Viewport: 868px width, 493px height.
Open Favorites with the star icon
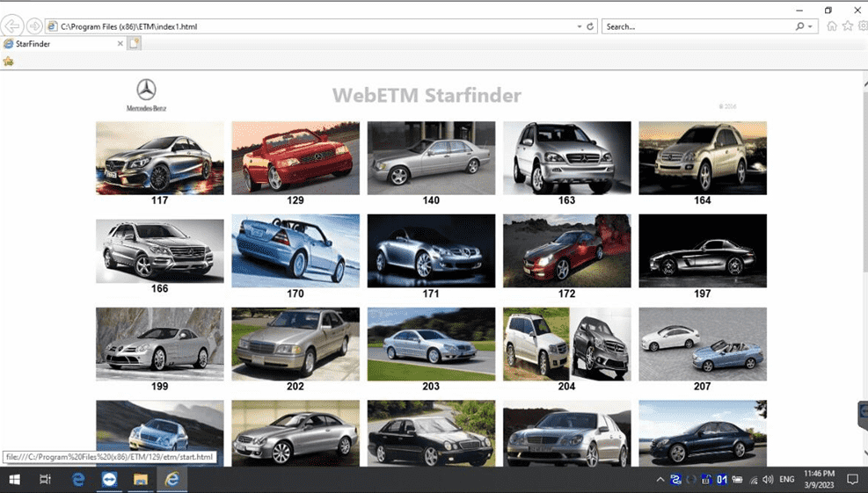(848, 26)
